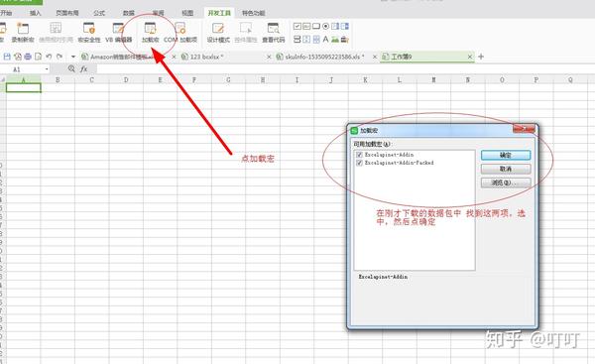The width and height of the screenshot is (595, 364).
Task: Switch to the 开发工具 ribbon tab
Action: [219, 13]
